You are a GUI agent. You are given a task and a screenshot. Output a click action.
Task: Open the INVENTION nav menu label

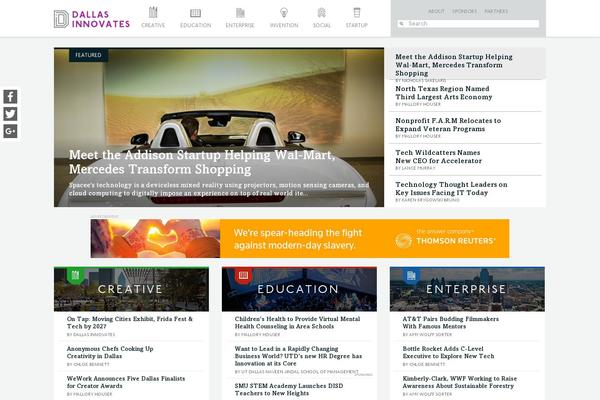tap(284, 25)
